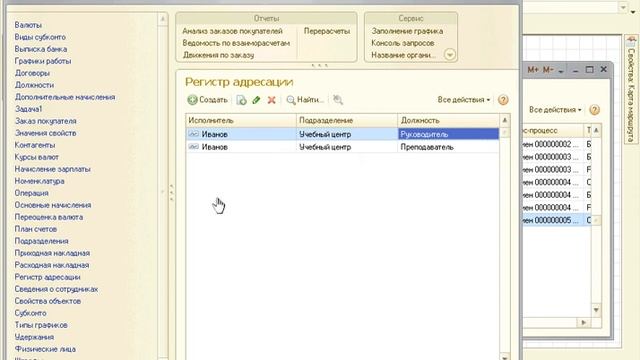Image resolution: width=640 pixels, height=360 pixels.
Task: Open Договоры in navigation panel
Action: coord(32,73)
